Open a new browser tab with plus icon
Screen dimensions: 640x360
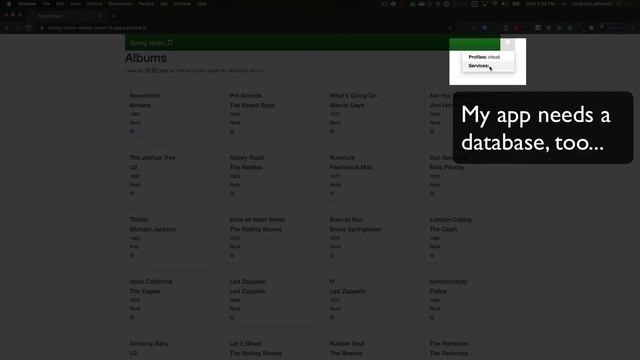pyautogui.click(x=113, y=16)
